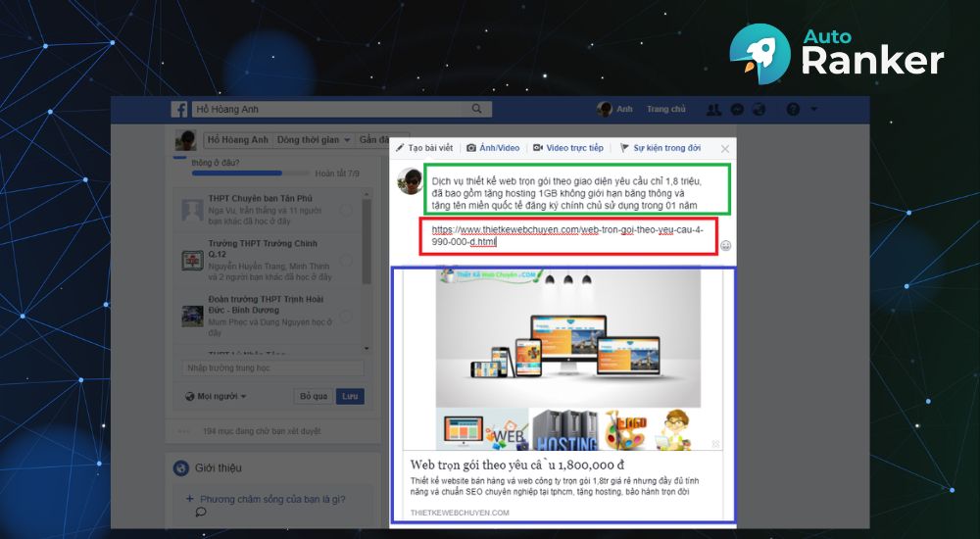Select THPT Chuyên ban Tân Phú radio
This screenshot has height=539, width=980.
click(346, 211)
